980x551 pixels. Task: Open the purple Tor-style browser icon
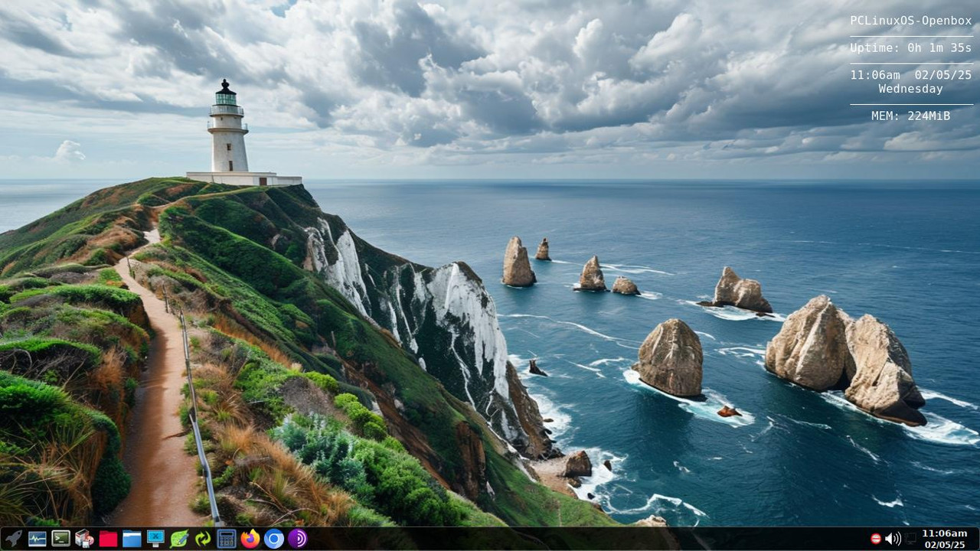coord(298,539)
